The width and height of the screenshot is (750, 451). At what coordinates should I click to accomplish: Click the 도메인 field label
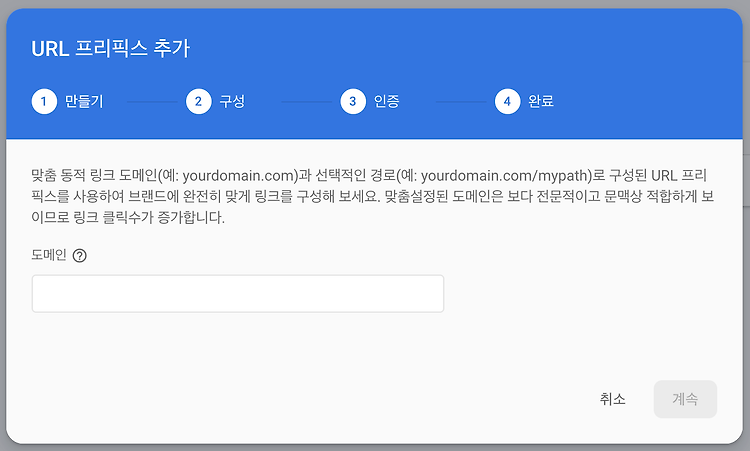(x=49, y=255)
